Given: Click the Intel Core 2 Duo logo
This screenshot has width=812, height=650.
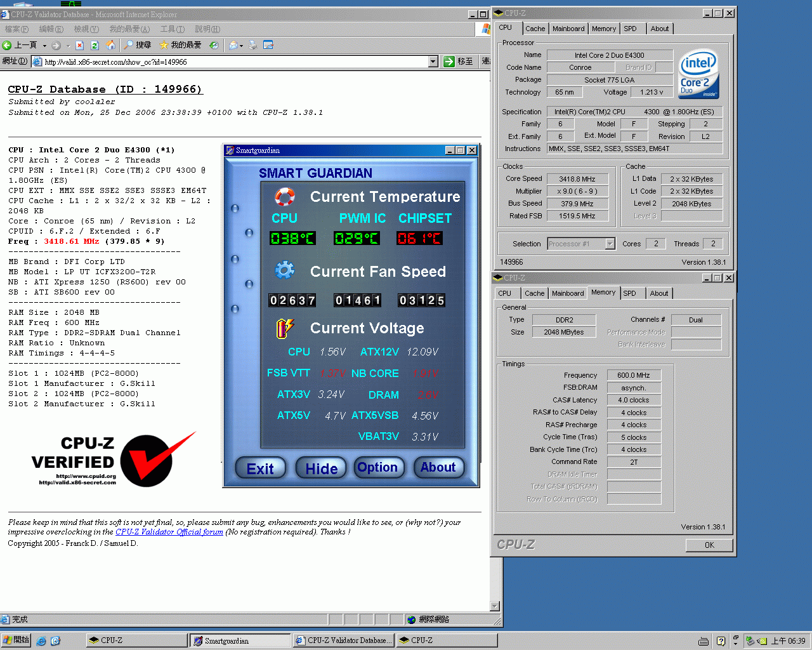Looking at the screenshot, I should pyautogui.click(x=698, y=74).
